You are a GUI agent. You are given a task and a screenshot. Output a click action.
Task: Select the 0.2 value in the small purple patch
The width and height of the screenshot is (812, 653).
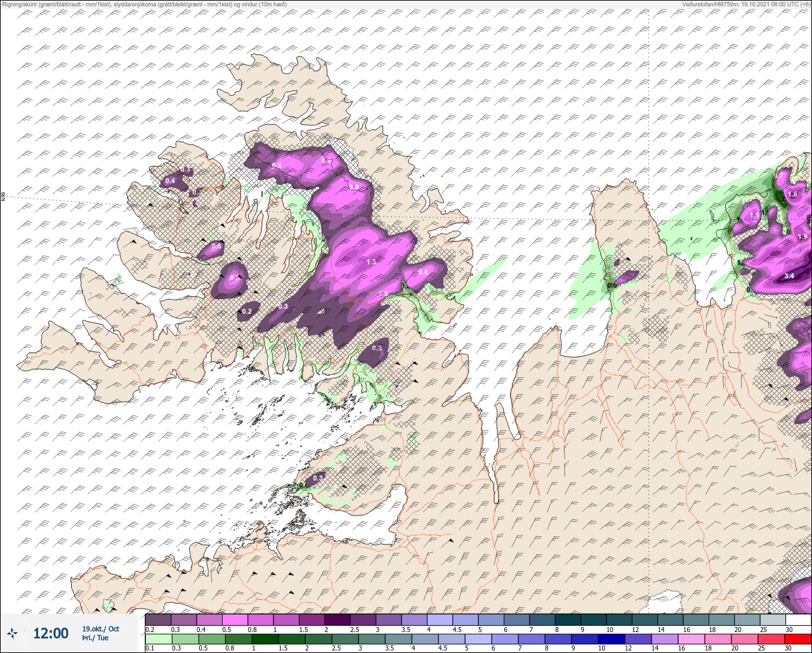click(x=247, y=311)
